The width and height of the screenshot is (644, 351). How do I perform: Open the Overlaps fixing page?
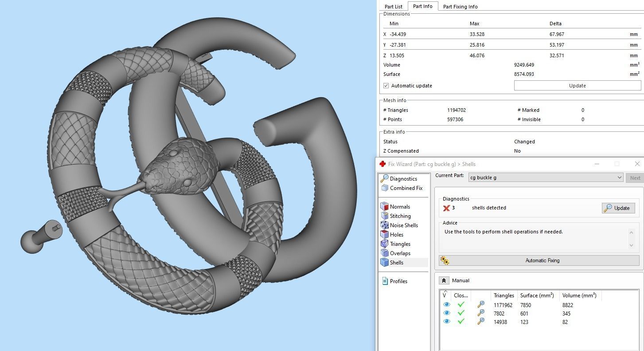396,253
